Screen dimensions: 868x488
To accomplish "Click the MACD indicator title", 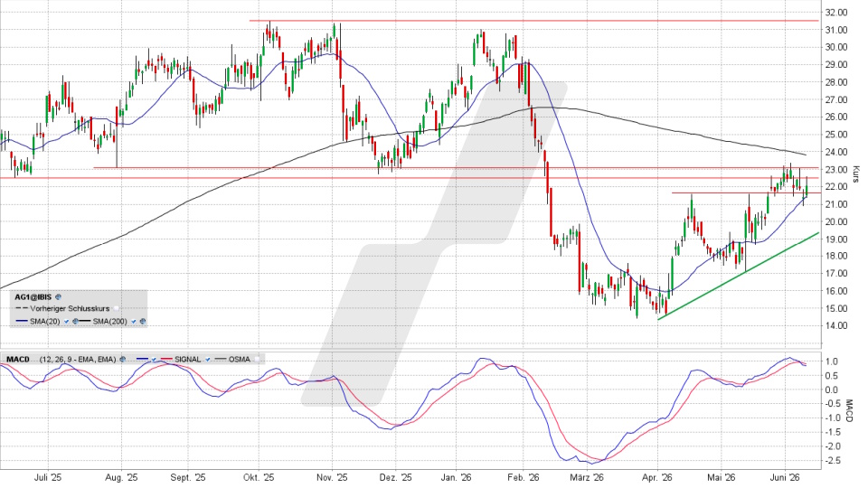I will pyautogui.click(x=18, y=360).
